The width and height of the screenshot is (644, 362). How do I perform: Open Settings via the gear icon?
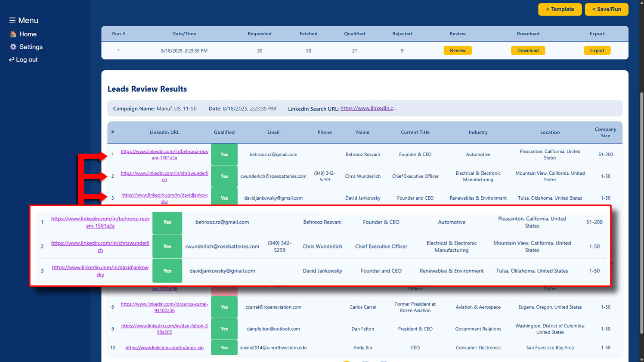tap(13, 47)
